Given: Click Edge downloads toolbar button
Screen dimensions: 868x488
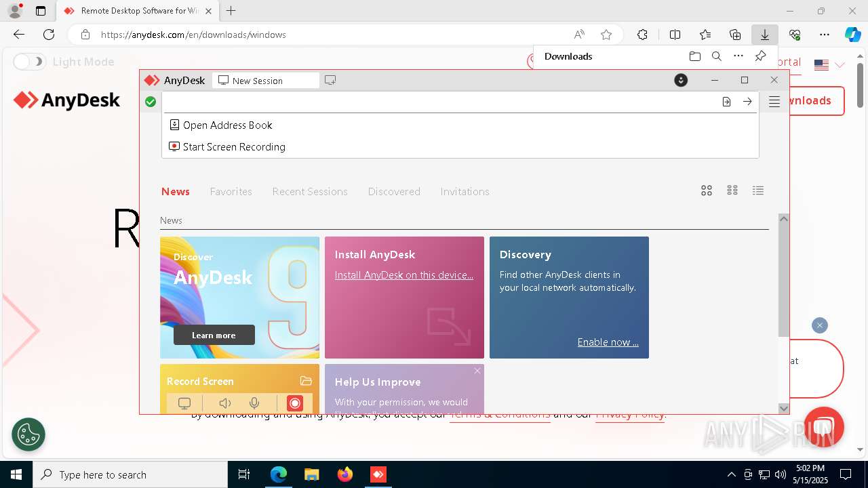Looking at the screenshot, I should 764,35.
